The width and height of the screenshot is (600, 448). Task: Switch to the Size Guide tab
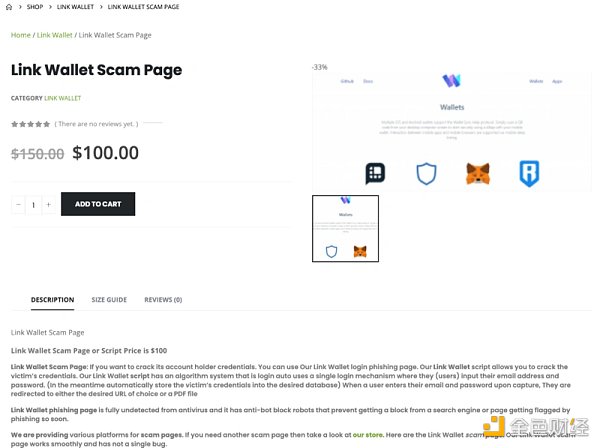coord(109,300)
